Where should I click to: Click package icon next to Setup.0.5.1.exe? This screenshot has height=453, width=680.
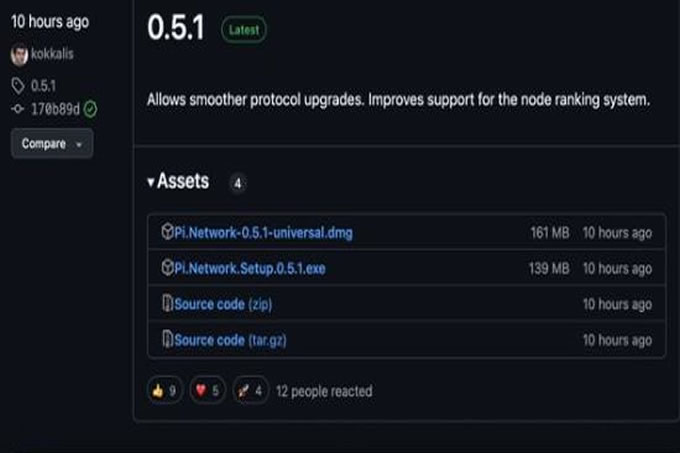pyautogui.click(x=167, y=267)
